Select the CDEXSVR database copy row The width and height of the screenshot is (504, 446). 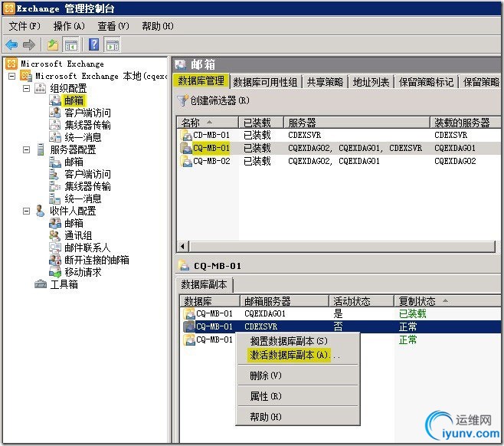(340, 326)
